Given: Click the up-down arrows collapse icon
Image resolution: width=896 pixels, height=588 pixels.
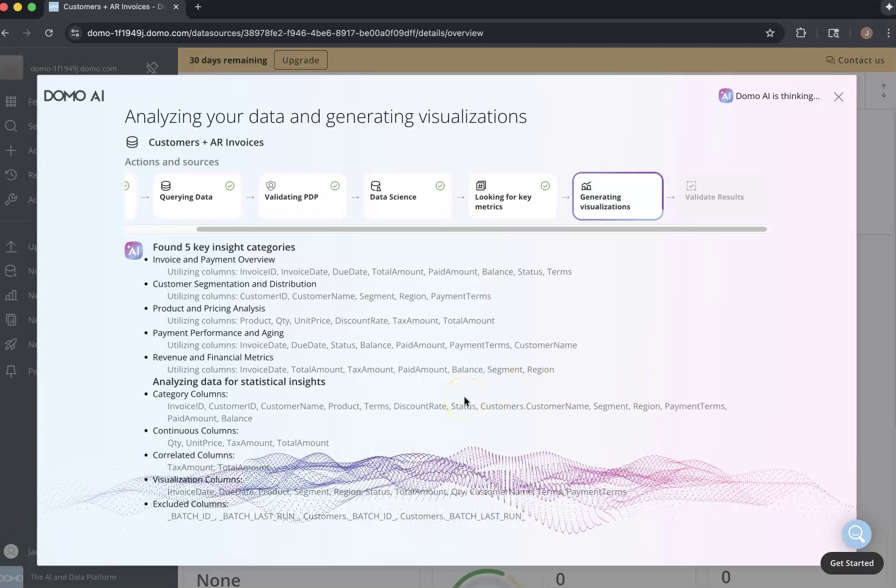Looking at the screenshot, I should [883, 90].
